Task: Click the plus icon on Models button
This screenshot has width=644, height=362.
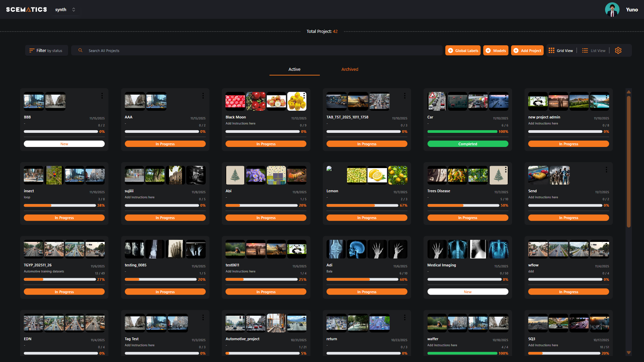Action: point(488,50)
